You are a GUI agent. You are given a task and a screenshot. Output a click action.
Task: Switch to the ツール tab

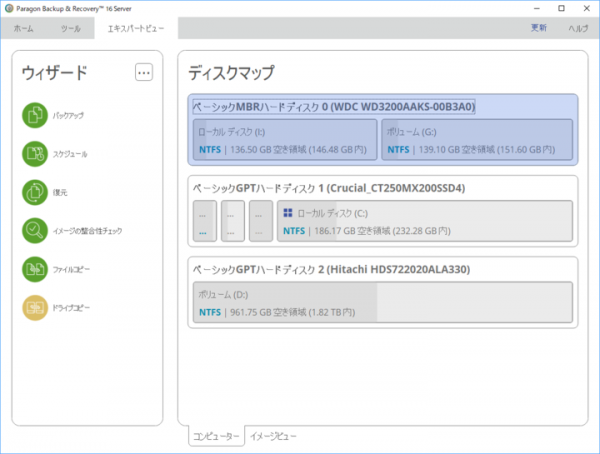pos(71,28)
